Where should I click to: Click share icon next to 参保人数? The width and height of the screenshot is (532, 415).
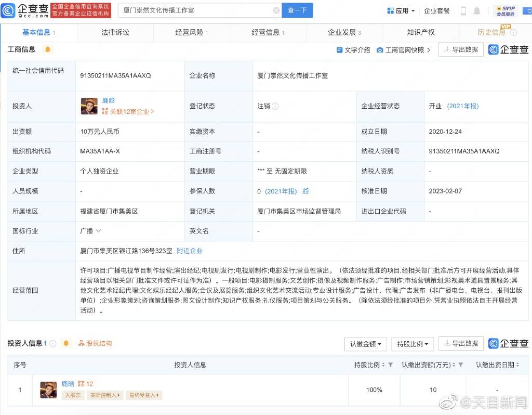point(305,191)
